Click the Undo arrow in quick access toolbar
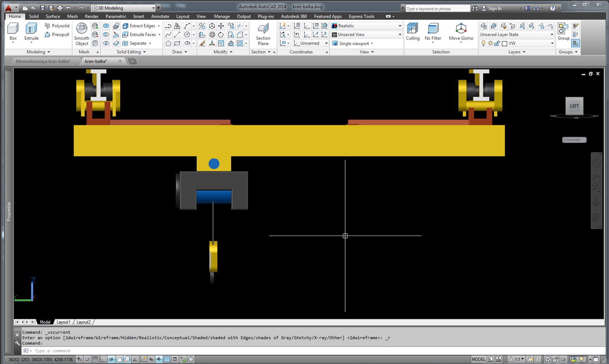Screen dimensions: 609x364 pos(69,8)
